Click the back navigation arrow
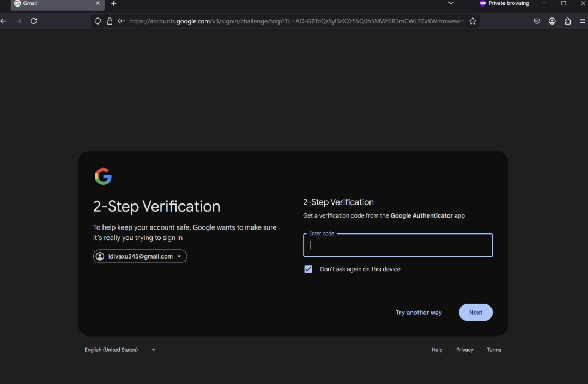This screenshot has height=384, width=588. pos(4,21)
